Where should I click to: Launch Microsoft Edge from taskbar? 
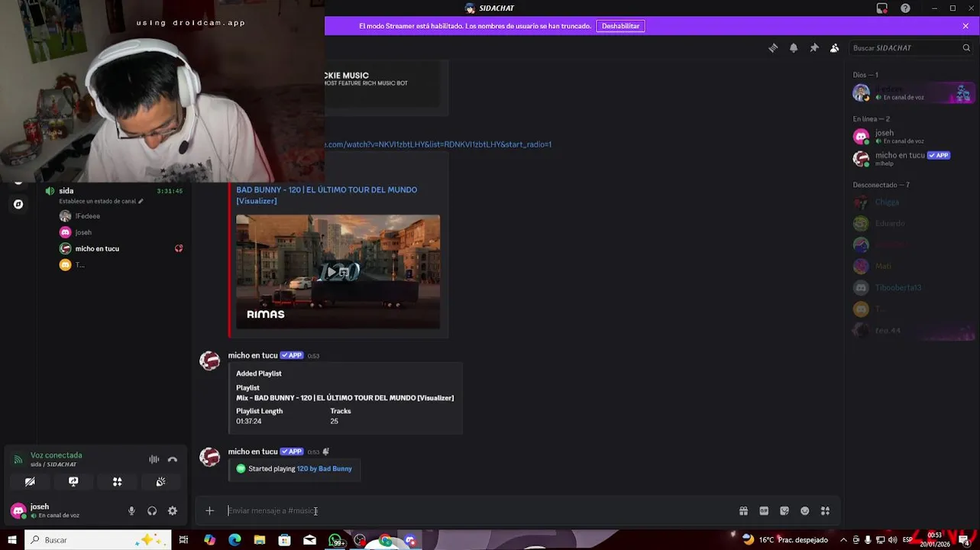tap(234, 540)
